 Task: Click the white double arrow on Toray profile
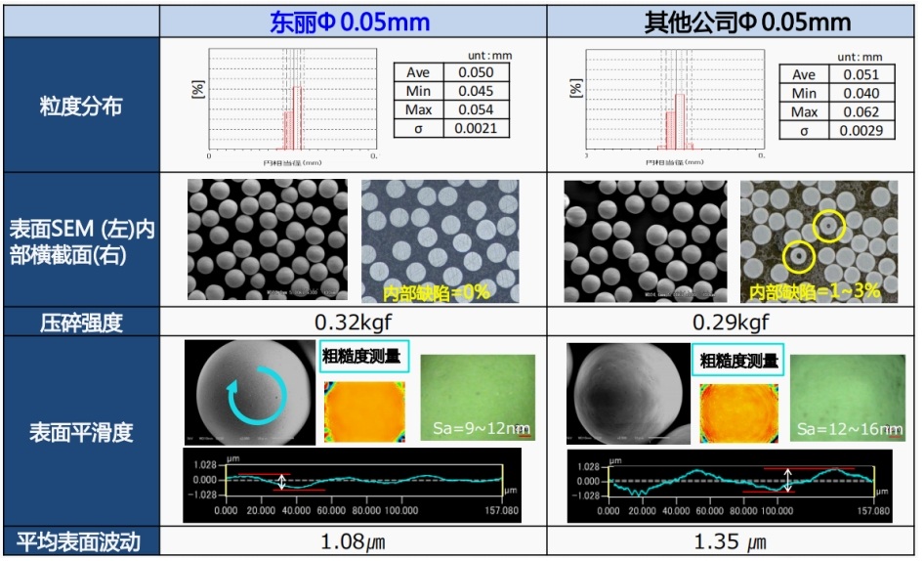(282, 482)
